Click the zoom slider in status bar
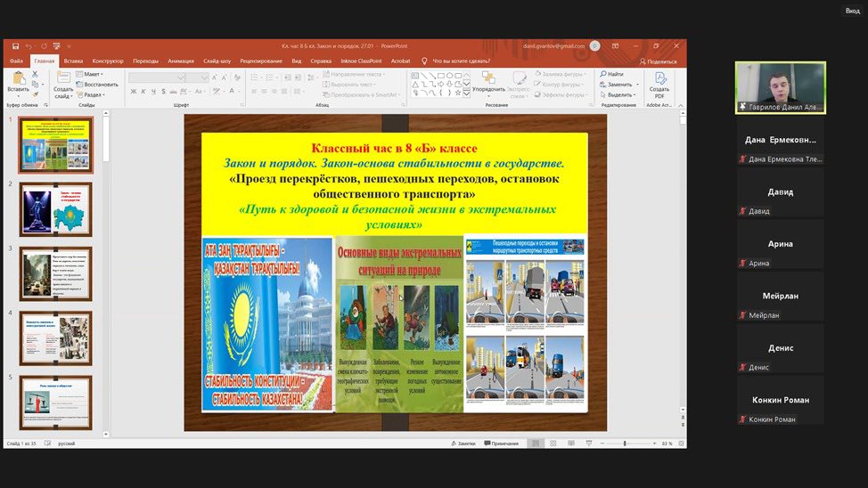The image size is (868, 488). pyautogui.click(x=624, y=443)
